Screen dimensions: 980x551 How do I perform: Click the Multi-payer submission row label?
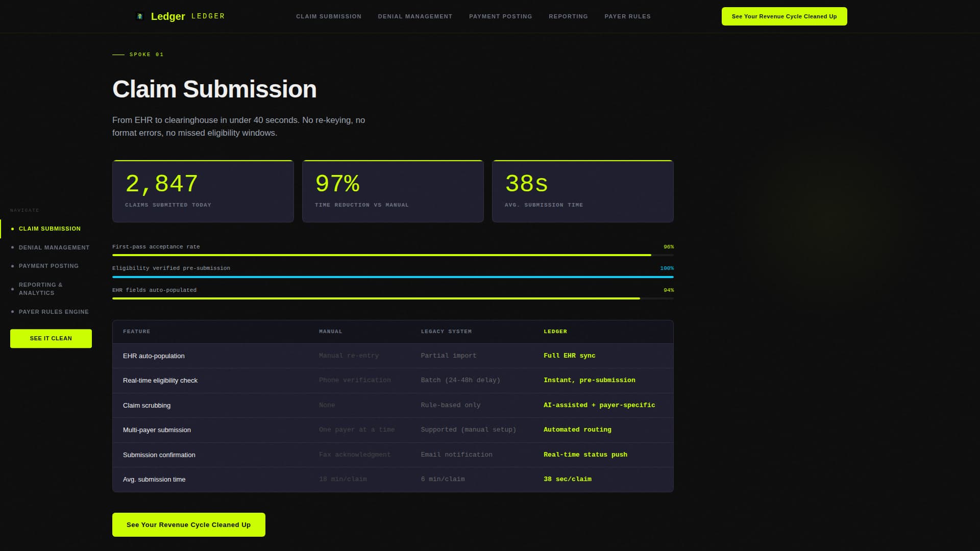tap(157, 430)
